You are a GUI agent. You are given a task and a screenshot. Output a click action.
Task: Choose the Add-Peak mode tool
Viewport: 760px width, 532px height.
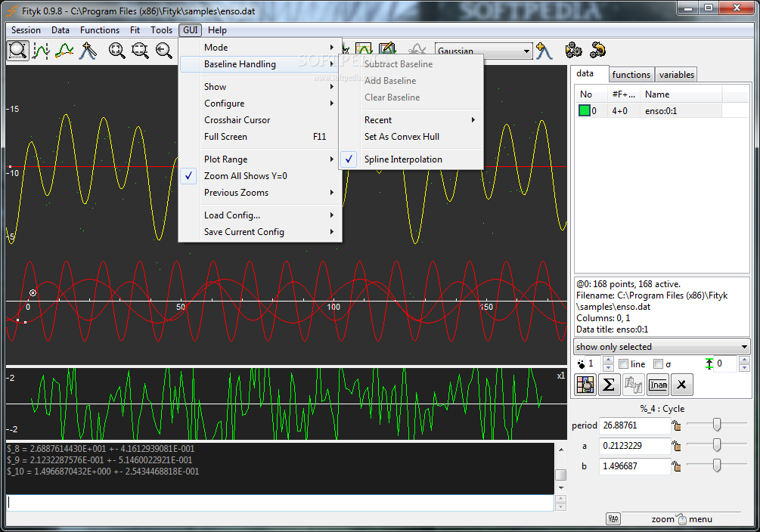tap(88, 51)
